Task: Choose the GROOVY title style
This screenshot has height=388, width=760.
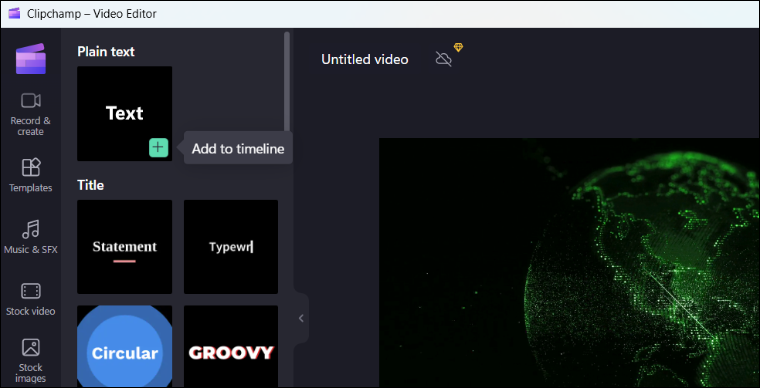Action: (231, 346)
